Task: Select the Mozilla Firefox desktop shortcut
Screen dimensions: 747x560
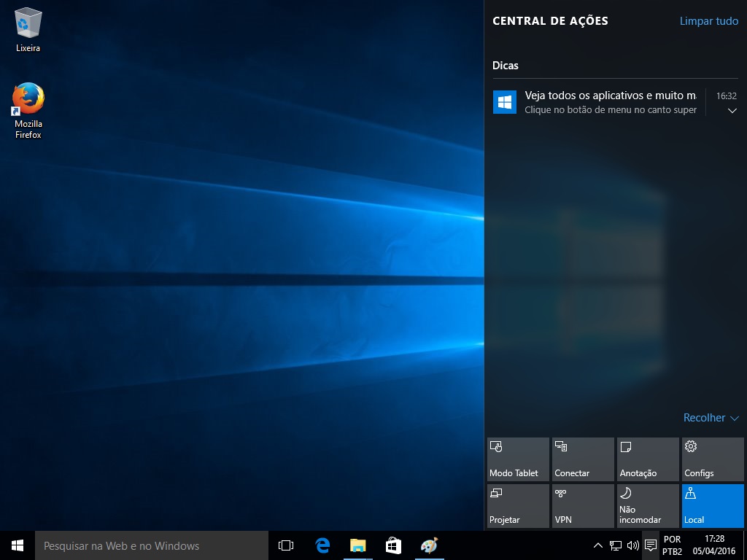Action: point(28,109)
